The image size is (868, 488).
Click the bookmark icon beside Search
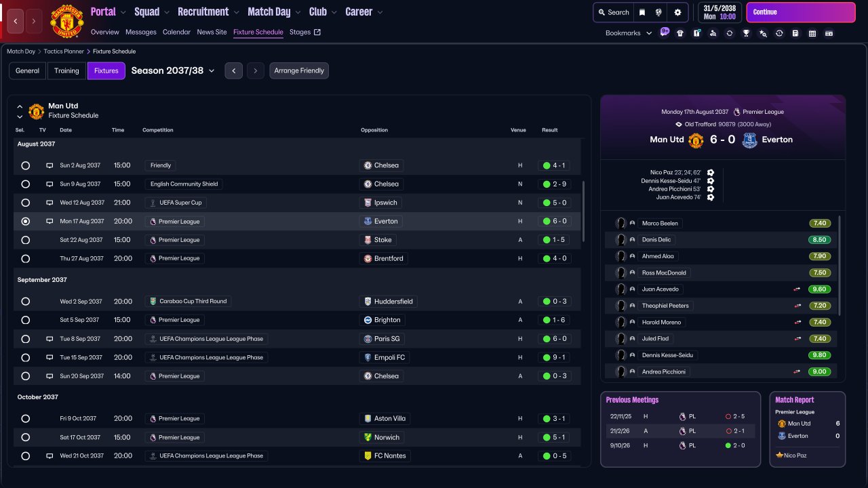[642, 12]
